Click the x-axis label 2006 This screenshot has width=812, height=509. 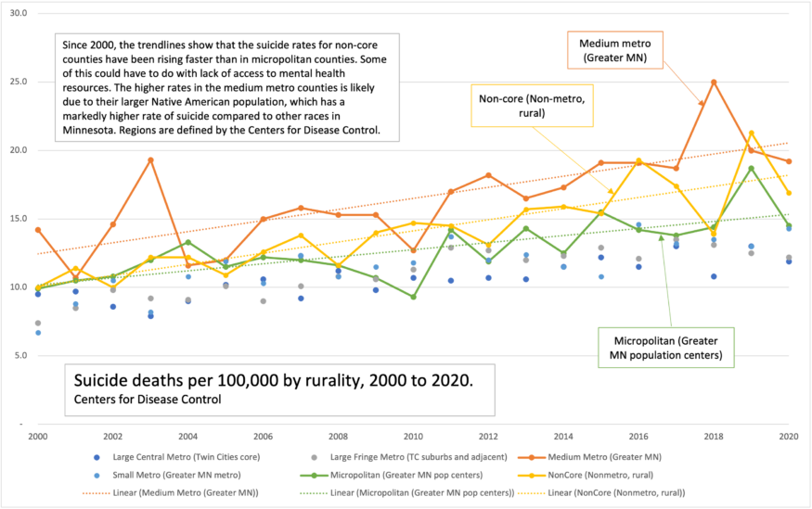point(263,437)
